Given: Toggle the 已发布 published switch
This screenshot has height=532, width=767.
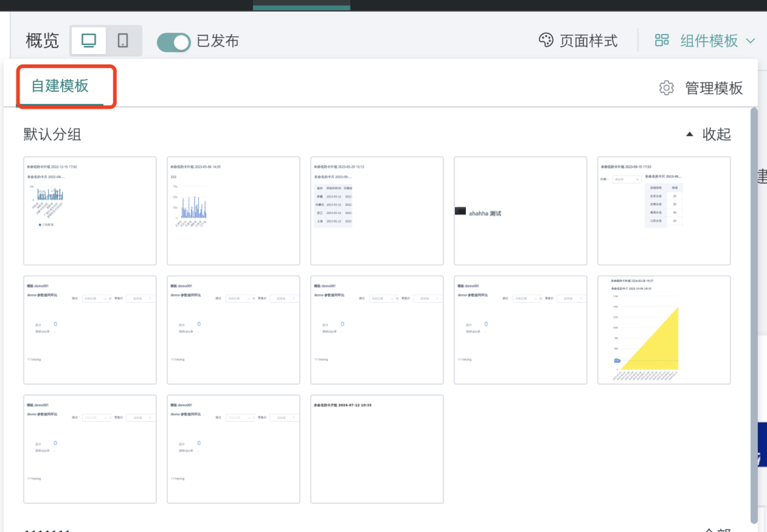Looking at the screenshot, I should [x=174, y=42].
